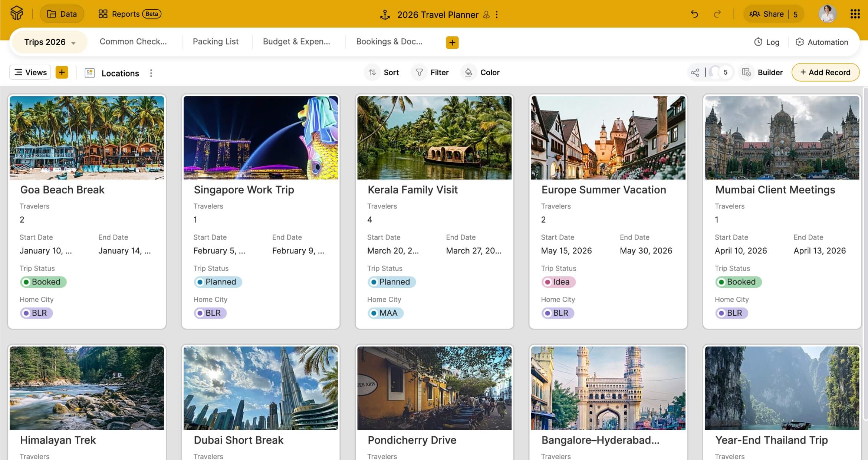Add a new view with the plus icon
The height and width of the screenshot is (460, 868).
coord(62,72)
